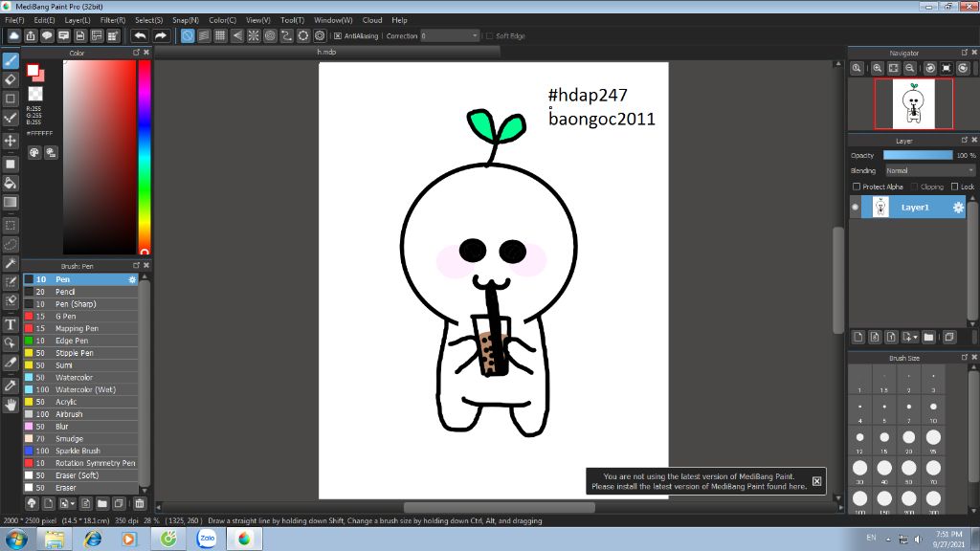Open the Layer menu
This screenshot has height=551, width=980.
pyautogui.click(x=78, y=20)
